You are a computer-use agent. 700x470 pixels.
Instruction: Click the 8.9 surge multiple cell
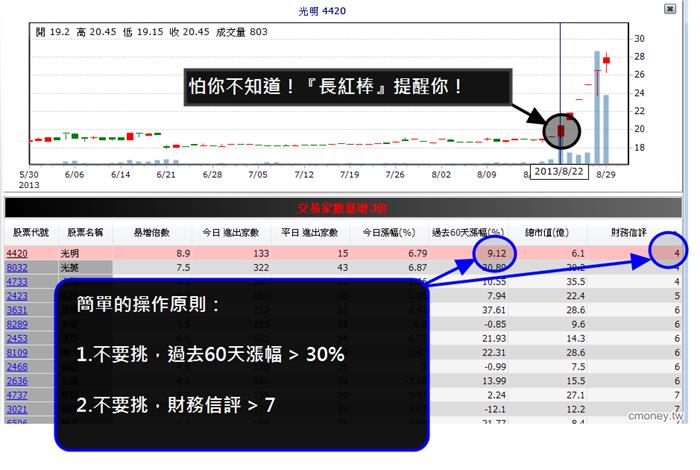[183, 254]
